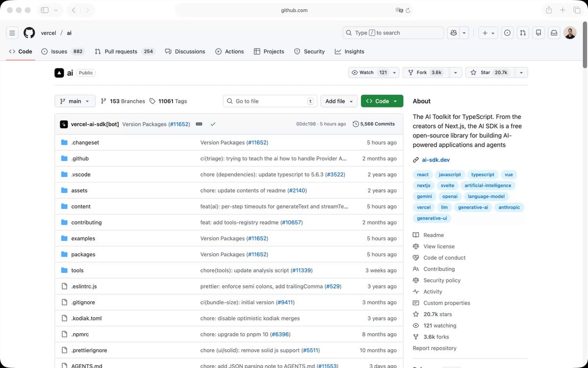Open commit hash 00dc198
588x368 pixels.
[306, 124]
